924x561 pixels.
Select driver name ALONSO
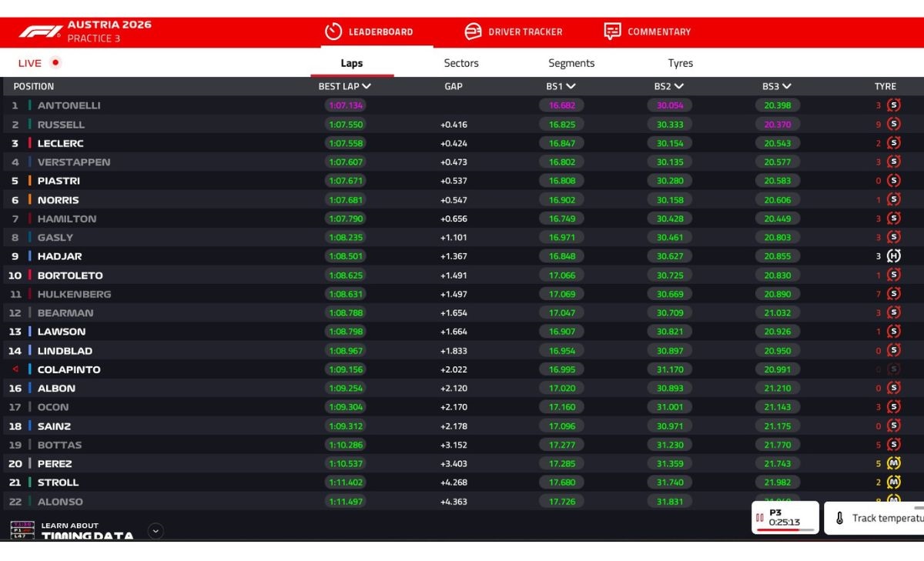60,501
